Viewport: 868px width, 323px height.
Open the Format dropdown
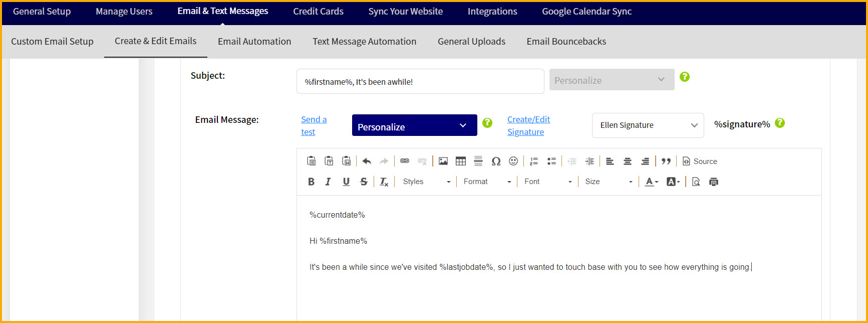click(x=487, y=182)
